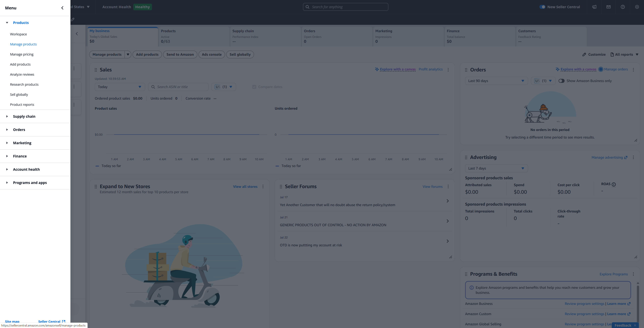Open the All reports dropdown

(x=624, y=54)
